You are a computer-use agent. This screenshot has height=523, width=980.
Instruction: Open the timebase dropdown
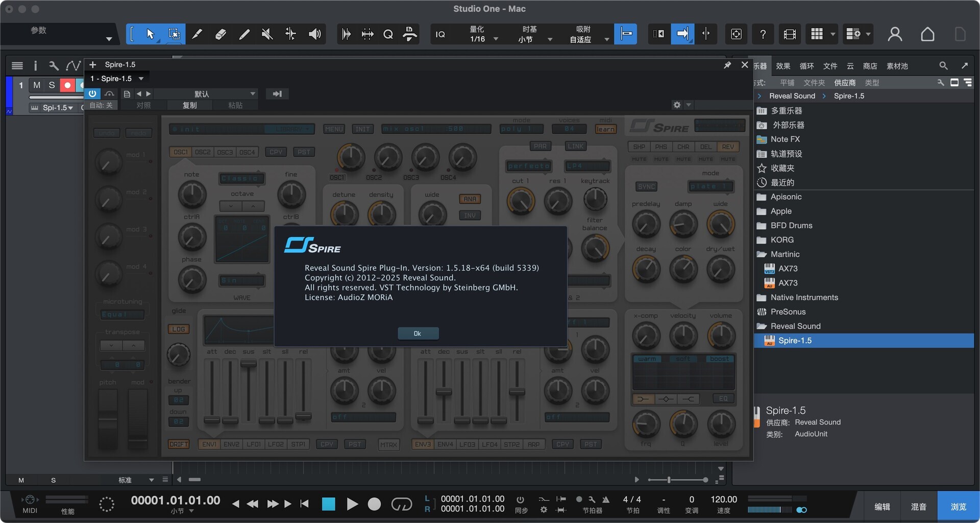pos(534,39)
